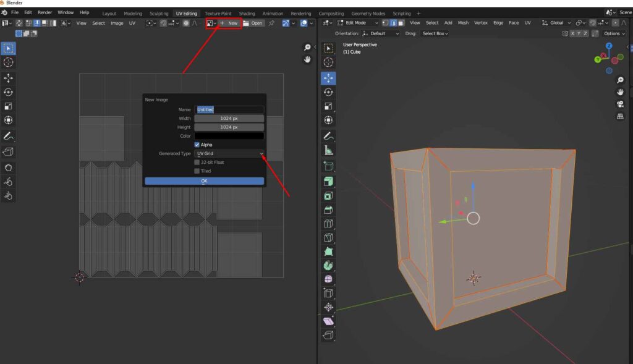Toggle the Alpha checkbox
The width and height of the screenshot is (633, 364).
(x=197, y=145)
